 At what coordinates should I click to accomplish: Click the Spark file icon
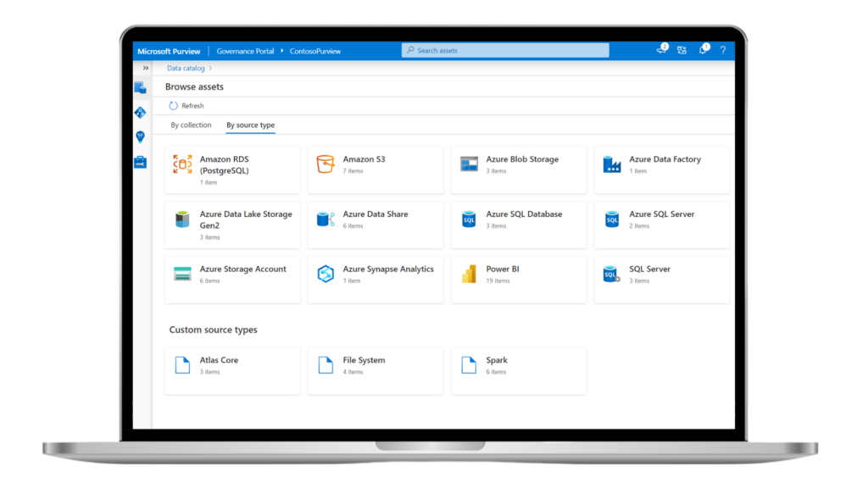(x=469, y=365)
